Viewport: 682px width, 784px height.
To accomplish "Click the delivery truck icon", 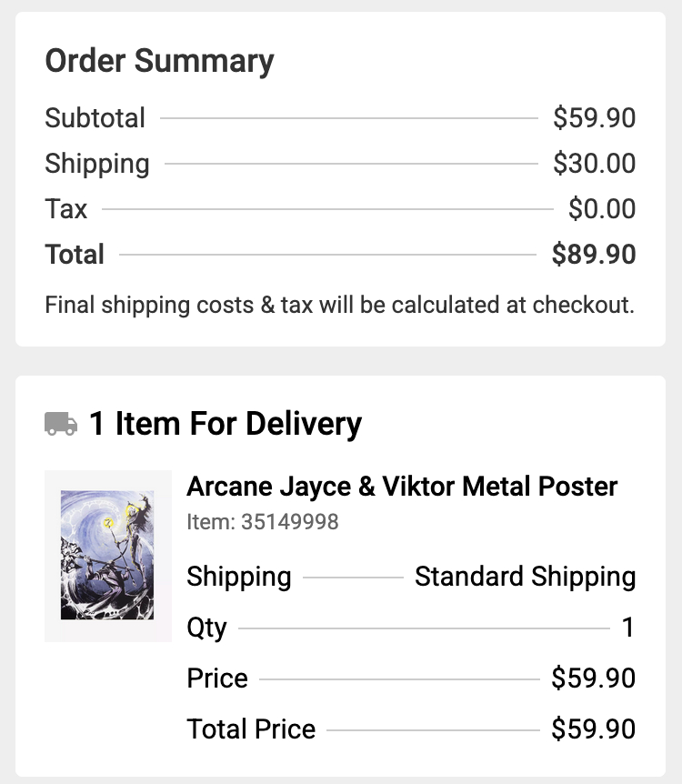I will click(61, 424).
